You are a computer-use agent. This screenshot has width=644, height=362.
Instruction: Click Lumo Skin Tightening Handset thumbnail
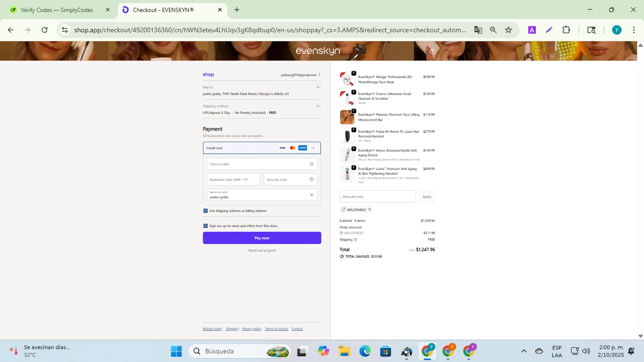pos(347,174)
